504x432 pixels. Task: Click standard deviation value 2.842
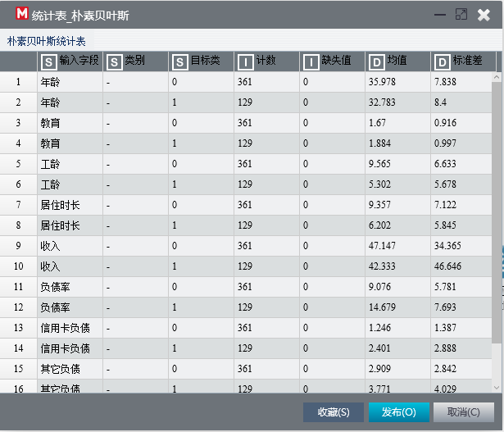tap(445, 369)
